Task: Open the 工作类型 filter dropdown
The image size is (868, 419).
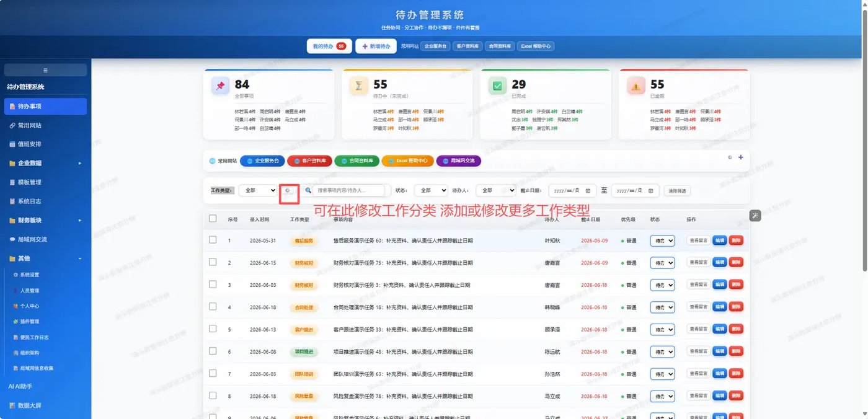Action: pos(258,190)
